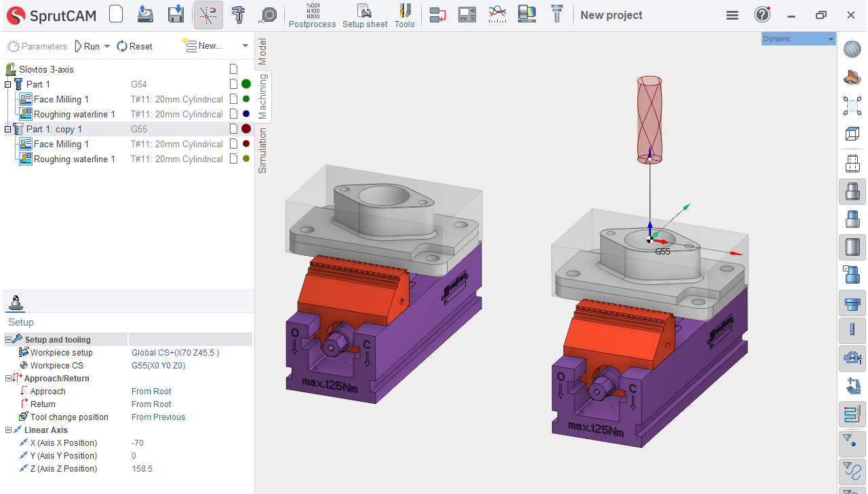
Task: Click the outlined machine visibility icon
Action: pos(852,163)
